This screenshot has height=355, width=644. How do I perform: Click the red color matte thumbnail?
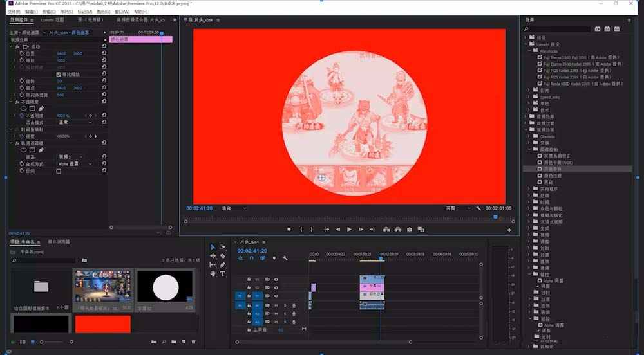[102, 324]
